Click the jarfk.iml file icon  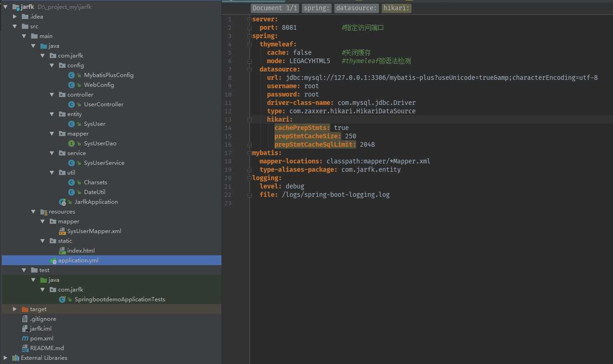[25, 329]
